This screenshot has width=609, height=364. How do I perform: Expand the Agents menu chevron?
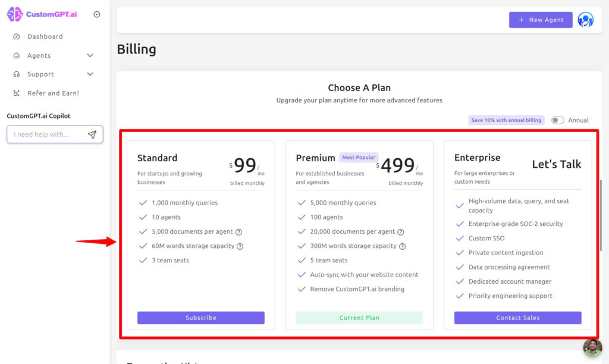[x=90, y=55]
